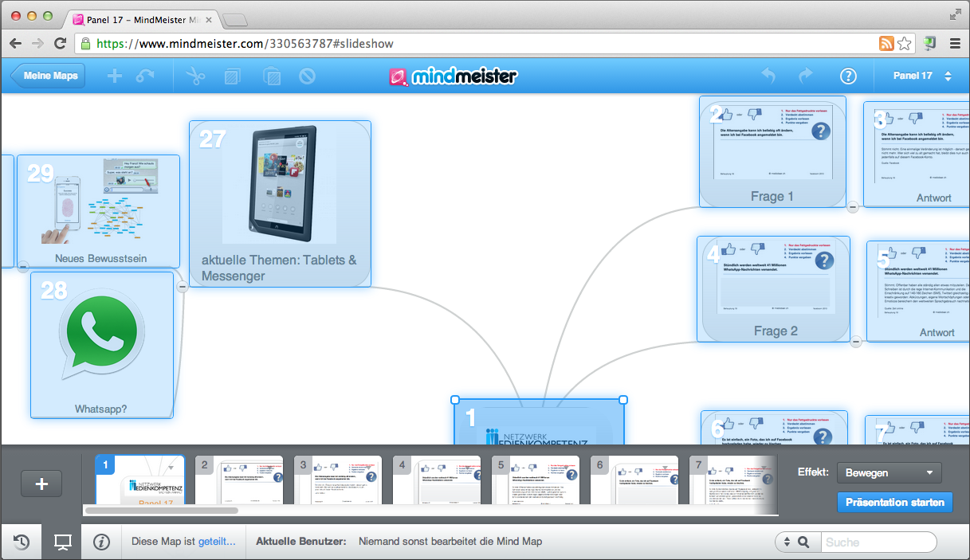Open Chrome menu hamburger icon
Screen dimensions: 970x560
[x=955, y=44]
